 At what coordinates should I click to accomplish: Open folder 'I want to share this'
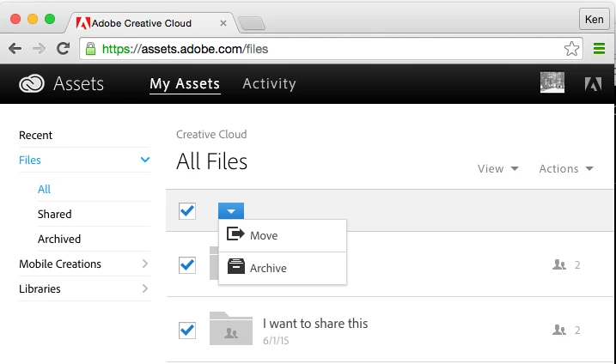coord(315,323)
